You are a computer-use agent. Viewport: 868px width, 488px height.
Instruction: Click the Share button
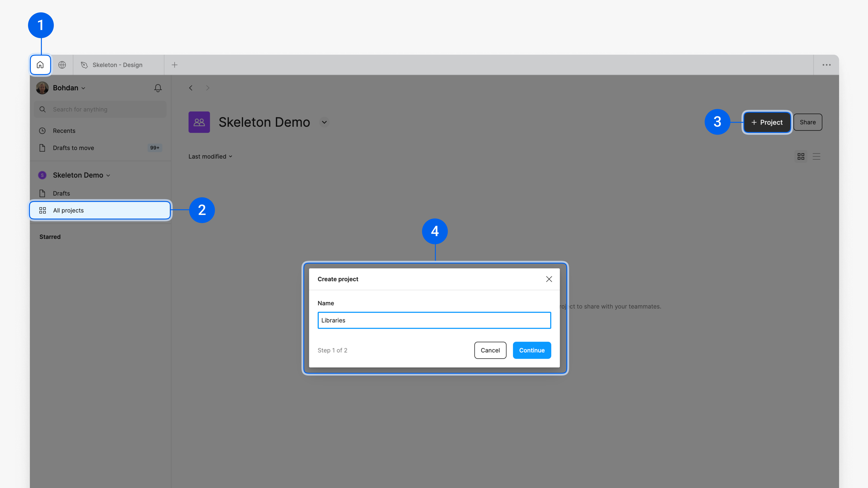pyautogui.click(x=808, y=122)
